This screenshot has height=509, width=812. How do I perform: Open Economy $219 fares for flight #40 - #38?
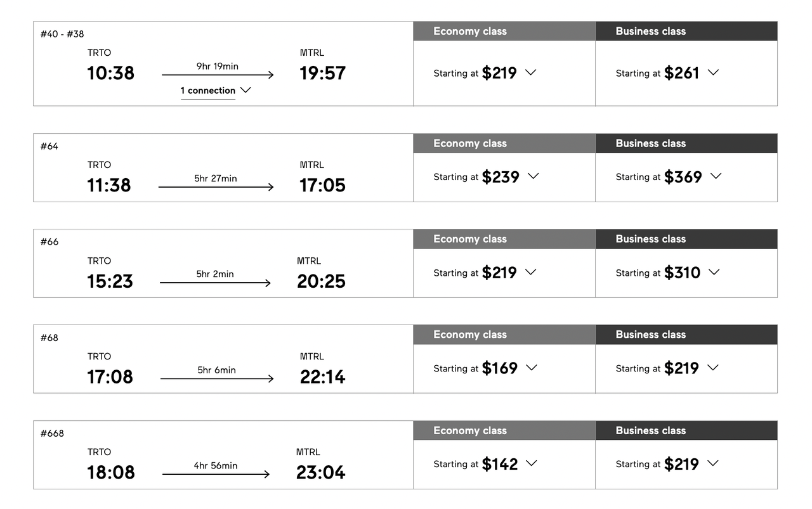(531, 72)
